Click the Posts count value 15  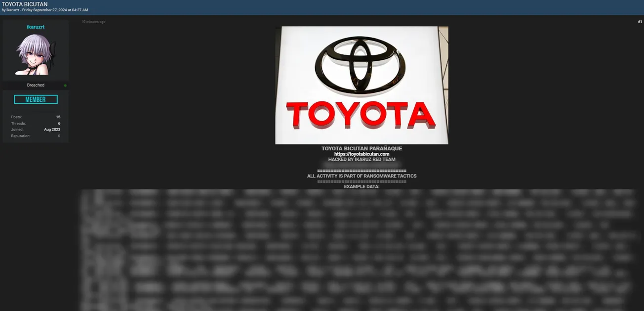coord(58,117)
